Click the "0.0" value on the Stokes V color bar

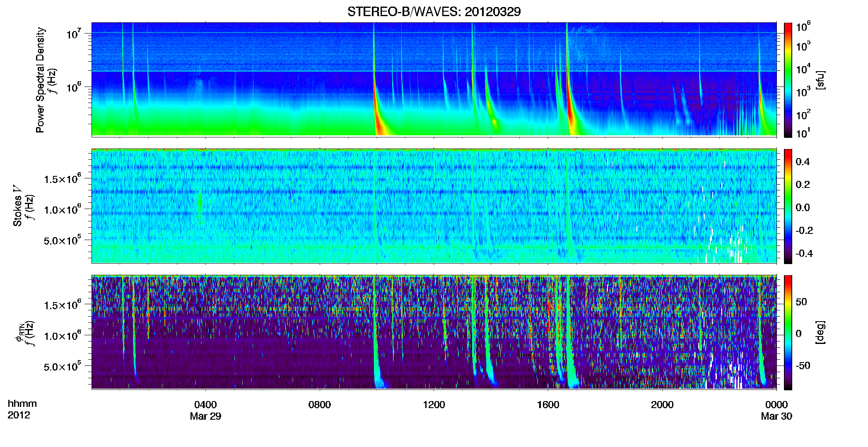(x=803, y=207)
